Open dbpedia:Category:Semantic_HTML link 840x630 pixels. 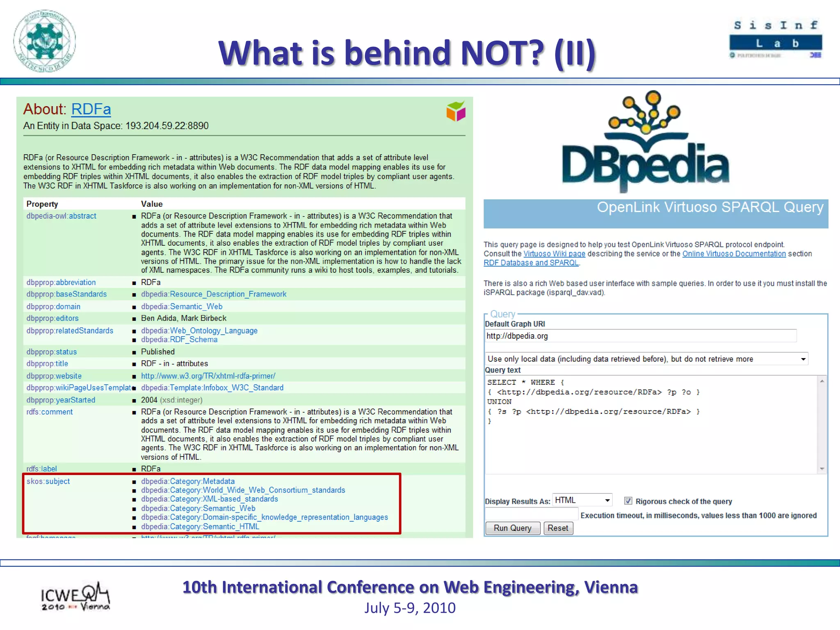pos(200,527)
